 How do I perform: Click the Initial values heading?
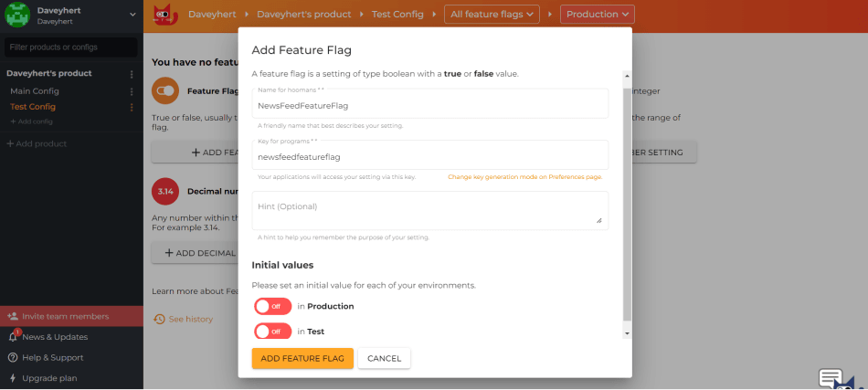[x=283, y=265]
